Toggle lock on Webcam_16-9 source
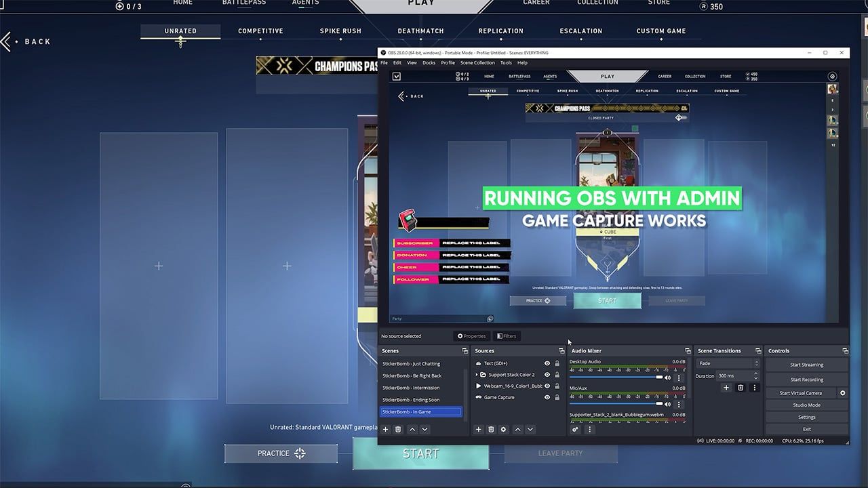 [x=557, y=386]
